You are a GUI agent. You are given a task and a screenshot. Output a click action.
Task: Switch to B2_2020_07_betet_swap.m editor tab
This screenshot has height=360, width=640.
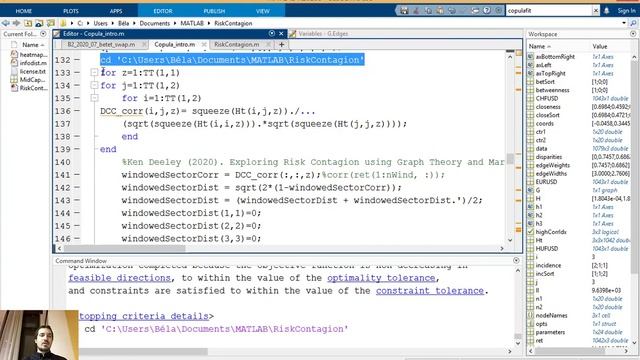pos(101,44)
